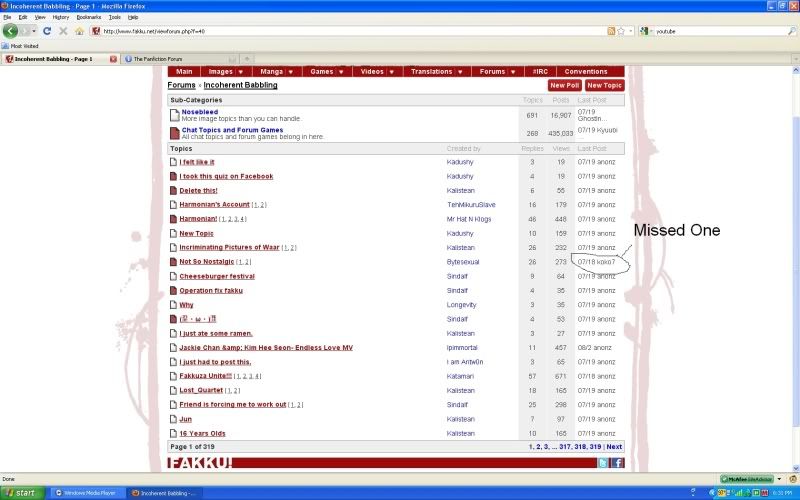800x500 pixels.
Task: Click the topic icon beside I felt like it
Action: [173, 162]
